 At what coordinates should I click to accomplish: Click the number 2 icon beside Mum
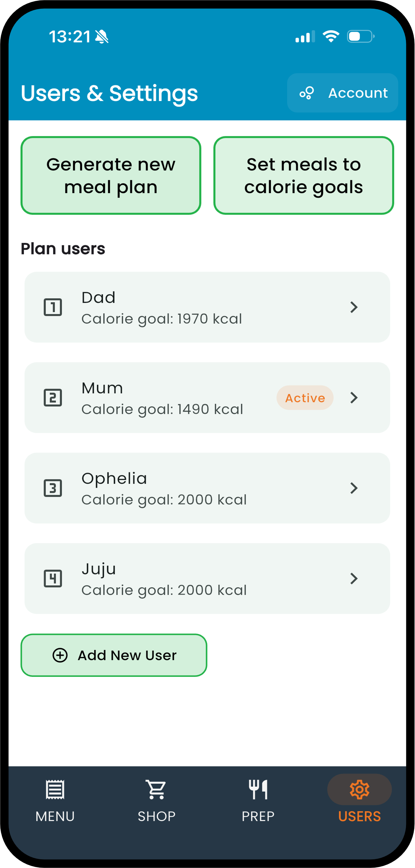[x=53, y=398]
